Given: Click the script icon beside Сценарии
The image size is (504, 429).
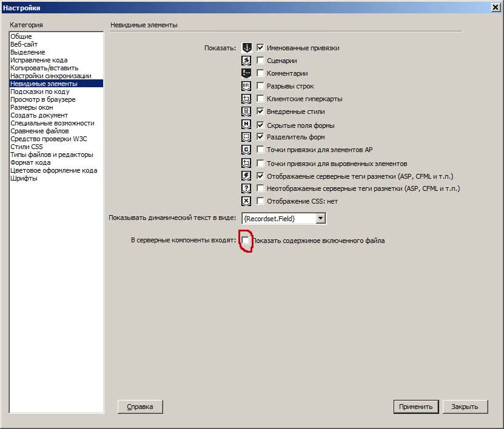Looking at the screenshot, I should point(246,61).
